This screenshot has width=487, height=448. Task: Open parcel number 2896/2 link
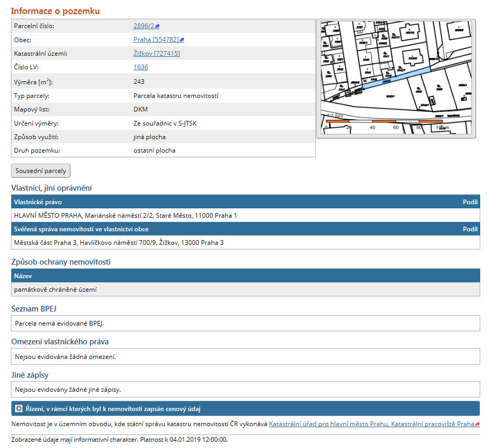(x=143, y=26)
